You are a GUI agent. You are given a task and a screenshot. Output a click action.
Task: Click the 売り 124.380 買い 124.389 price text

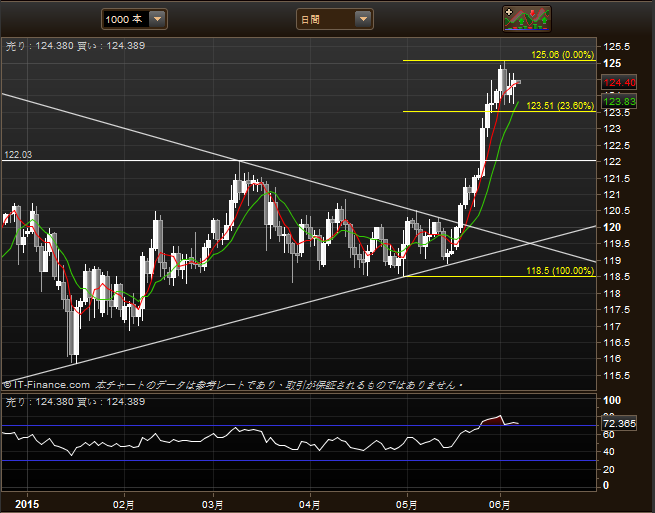point(76,46)
